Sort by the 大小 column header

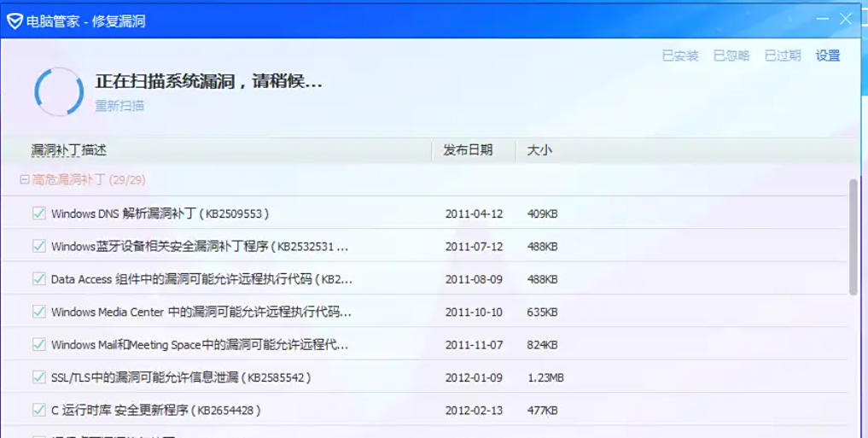(x=539, y=150)
